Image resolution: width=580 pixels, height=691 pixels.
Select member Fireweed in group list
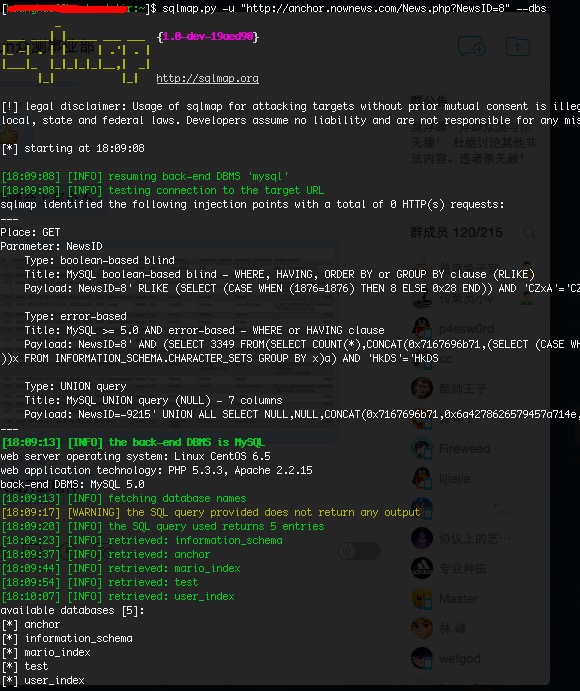coord(465,449)
